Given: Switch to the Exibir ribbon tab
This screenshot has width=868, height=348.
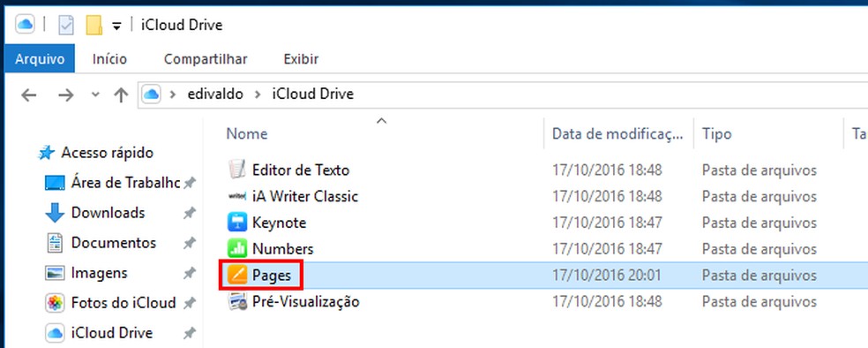Looking at the screenshot, I should tap(301, 59).
